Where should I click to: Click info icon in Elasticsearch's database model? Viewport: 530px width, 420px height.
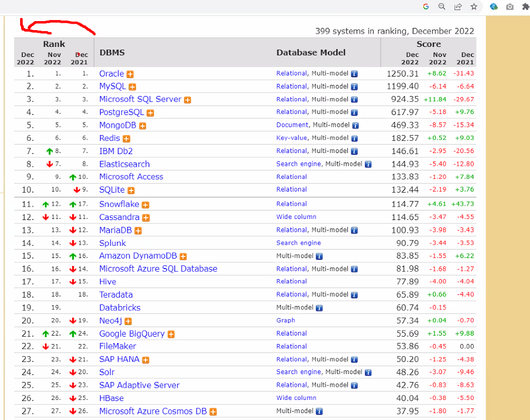pos(368,164)
